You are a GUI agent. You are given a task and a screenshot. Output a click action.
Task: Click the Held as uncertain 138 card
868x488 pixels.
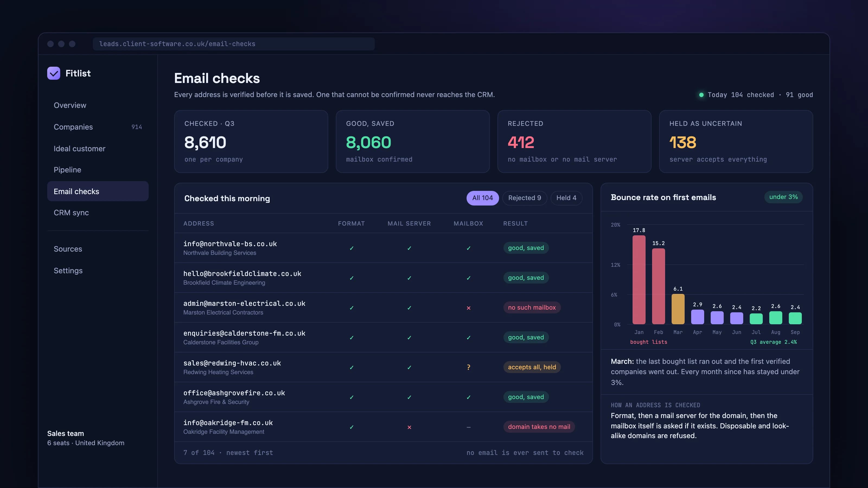[736, 142]
